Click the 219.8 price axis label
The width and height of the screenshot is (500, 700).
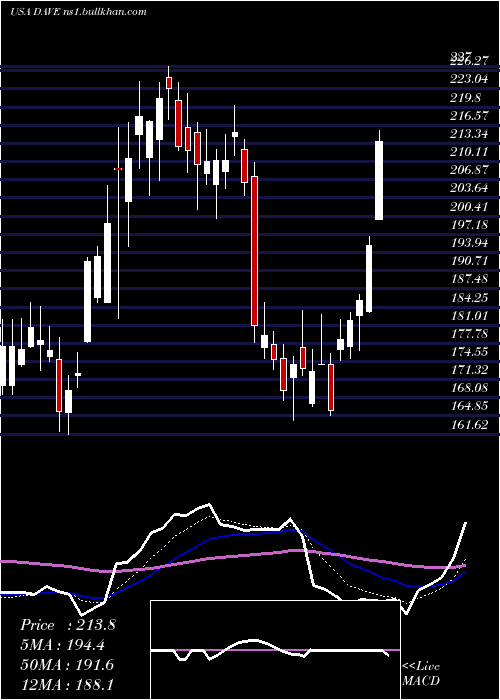[x=465, y=98]
